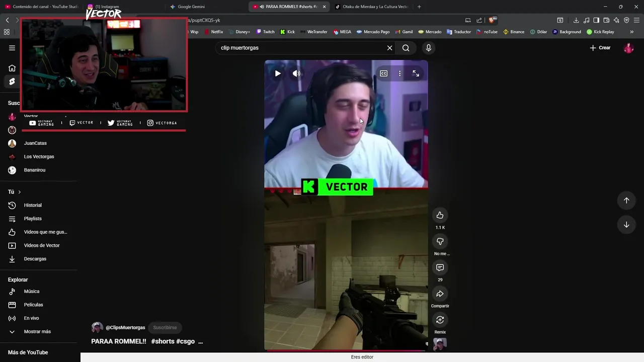The width and height of the screenshot is (644, 362).
Task: Toggle closed captions on the Short
Action: pyautogui.click(x=383, y=73)
